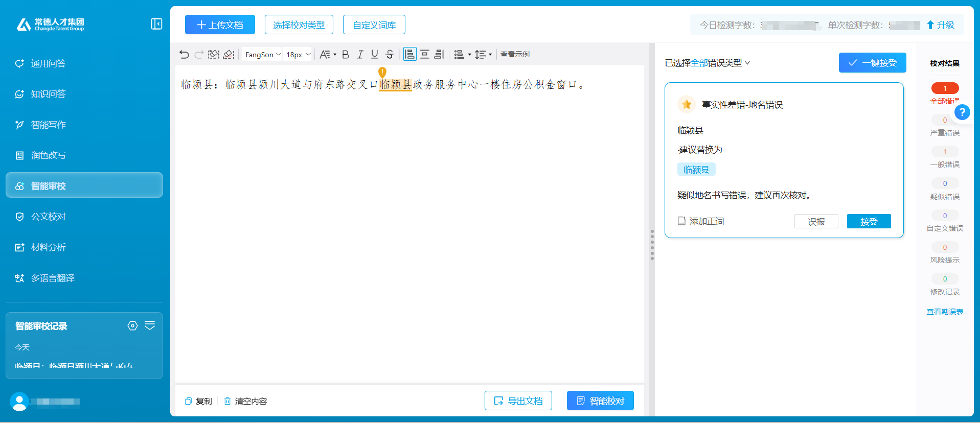The height and width of the screenshot is (423, 980).
Task: Open proofreading records settings icon
Action: [x=132, y=326]
